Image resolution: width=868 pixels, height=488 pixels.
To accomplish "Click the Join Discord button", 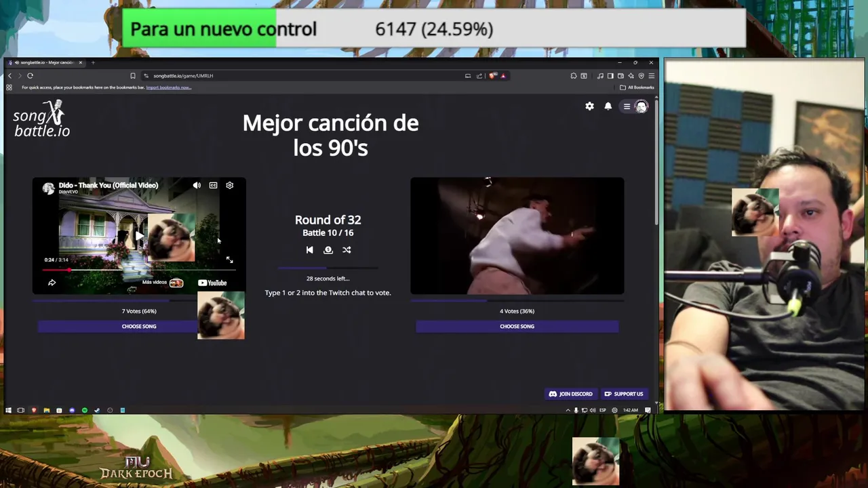I will coord(571,394).
